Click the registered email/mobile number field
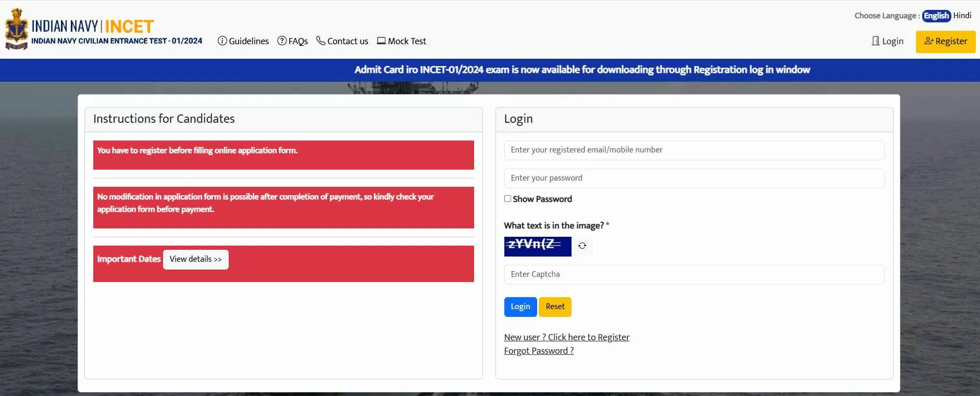 point(694,150)
